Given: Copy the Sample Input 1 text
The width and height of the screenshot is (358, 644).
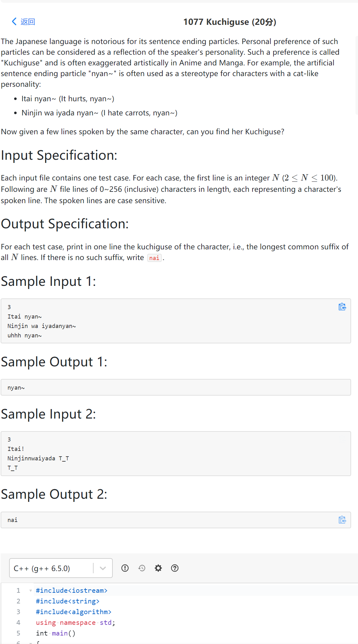Looking at the screenshot, I should (x=342, y=307).
